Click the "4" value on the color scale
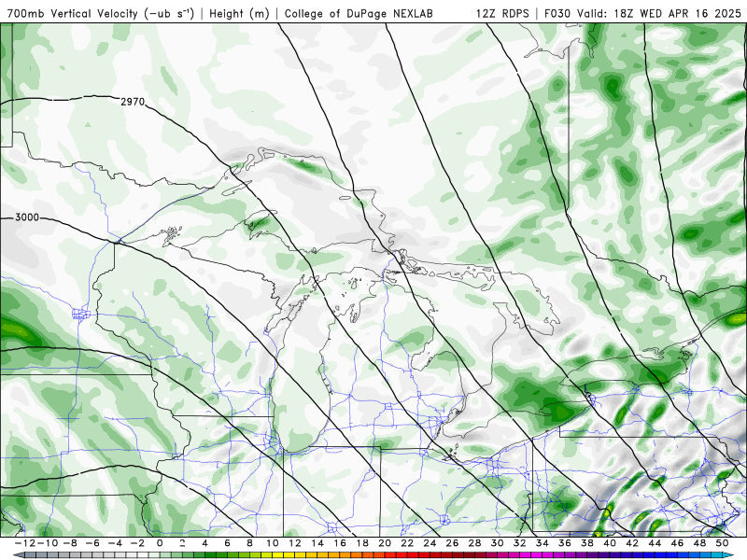 (204, 543)
